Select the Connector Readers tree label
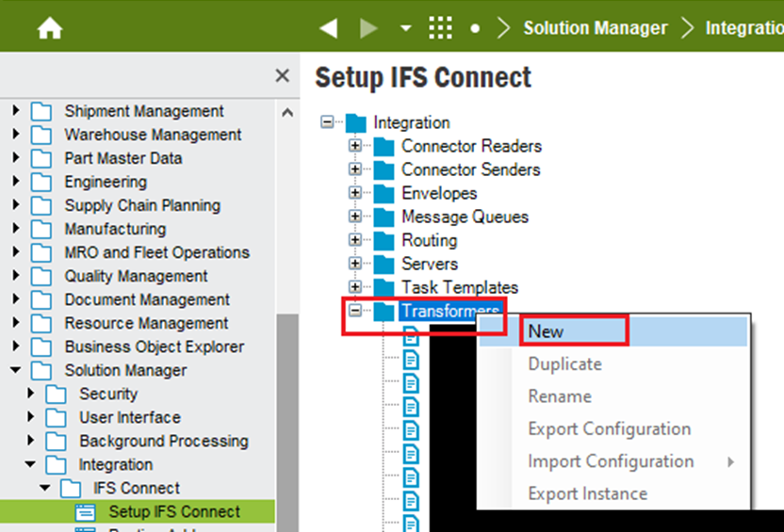The height and width of the screenshot is (532, 784). tap(471, 146)
